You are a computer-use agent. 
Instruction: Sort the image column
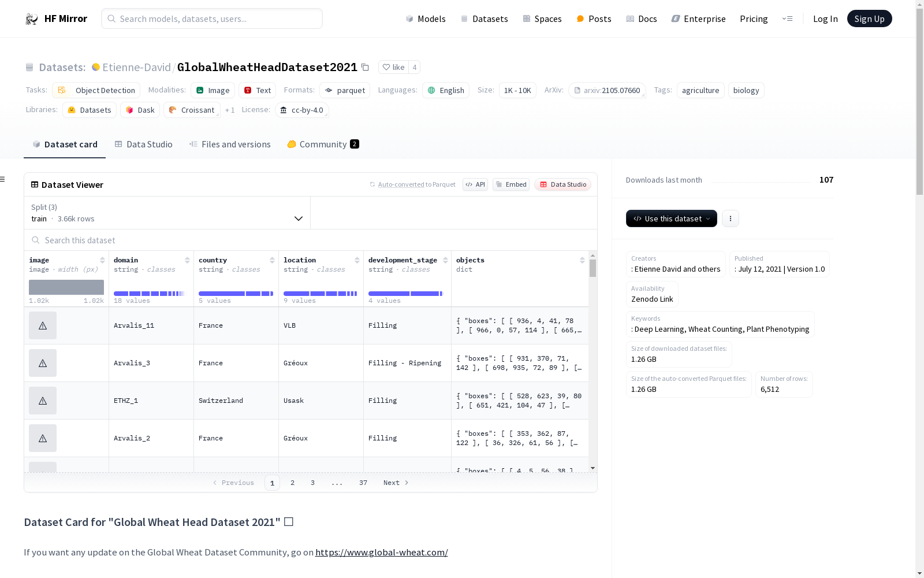102,260
